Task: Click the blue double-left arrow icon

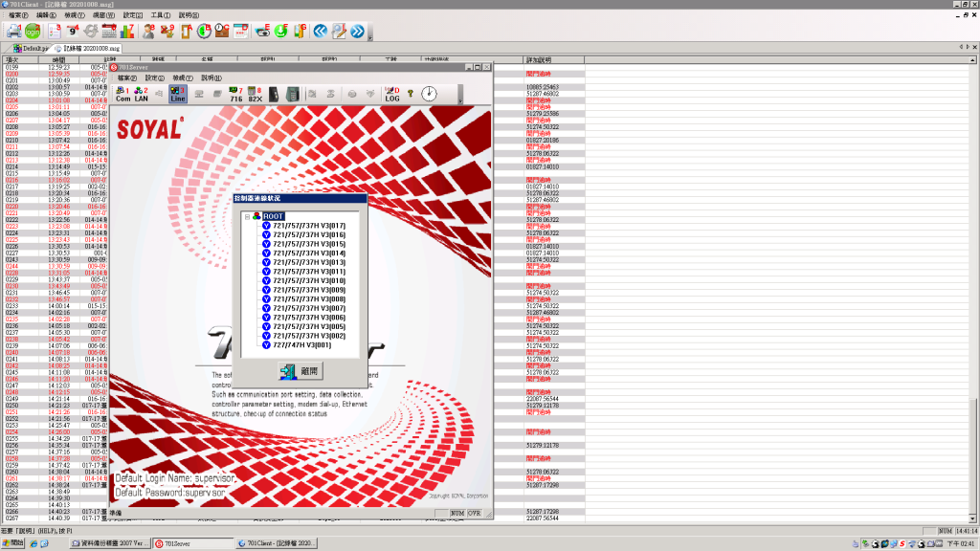Action: tap(321, 31)
